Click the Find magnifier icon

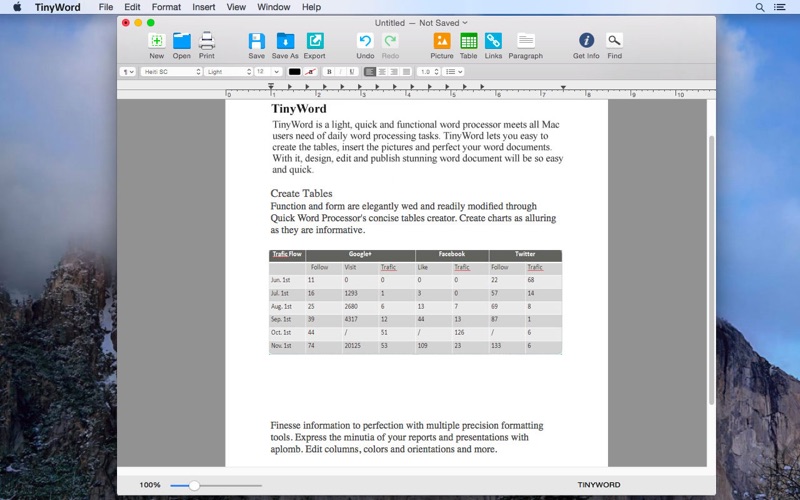(614, 41)
